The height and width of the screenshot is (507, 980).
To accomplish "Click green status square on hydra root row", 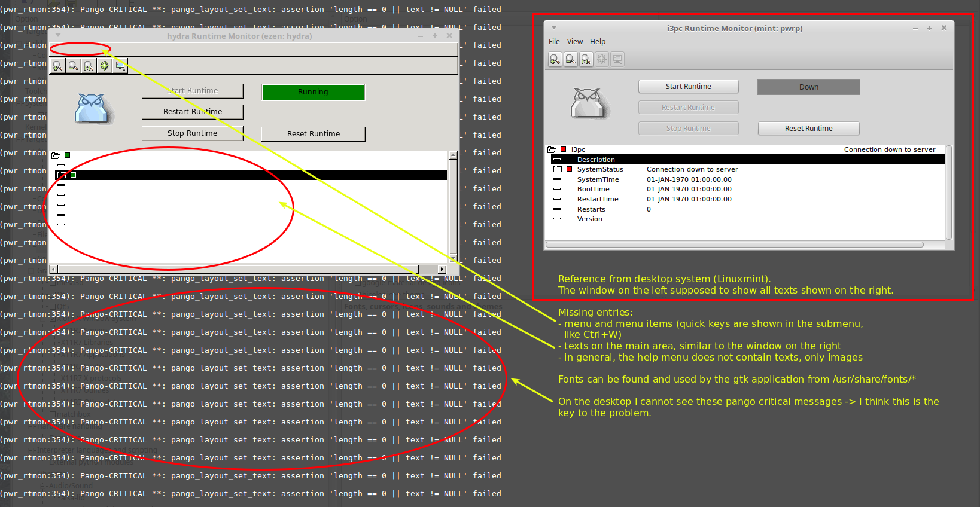I will click(68, 155).
